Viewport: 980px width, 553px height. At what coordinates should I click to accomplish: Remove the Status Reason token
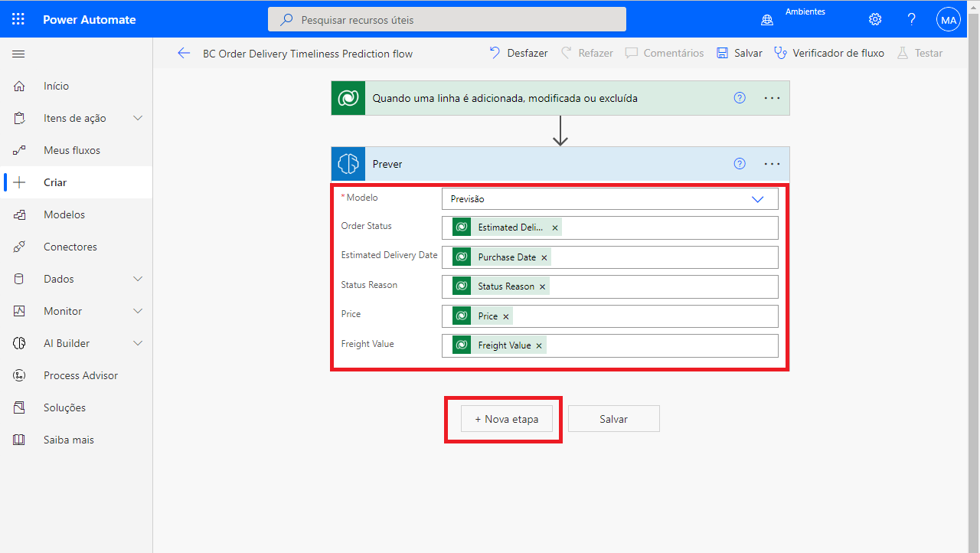pyautogui.click(x=543, y=286)
